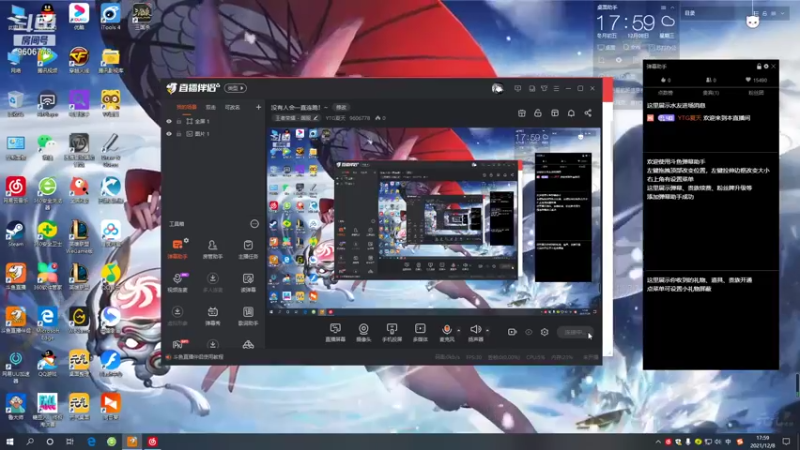The width and height of the screenshot is (800, 450).
Task: Edit the 王者荣耀 category selector
Action: pyautogui.click(x=296, y=118)
